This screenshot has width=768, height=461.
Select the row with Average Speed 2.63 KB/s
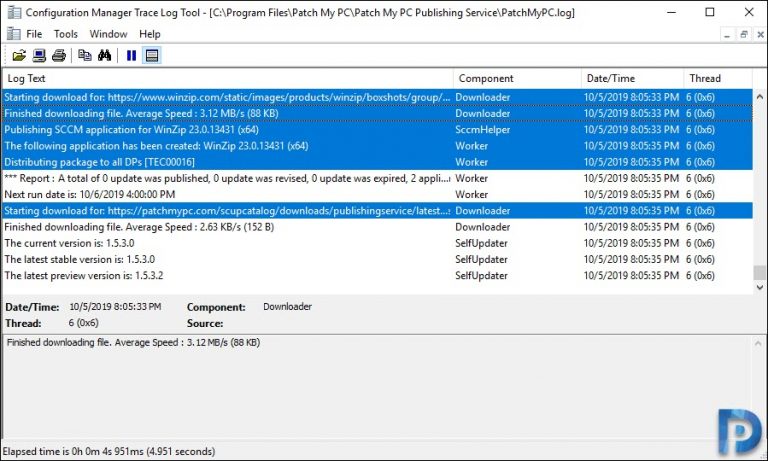[377, 227]
